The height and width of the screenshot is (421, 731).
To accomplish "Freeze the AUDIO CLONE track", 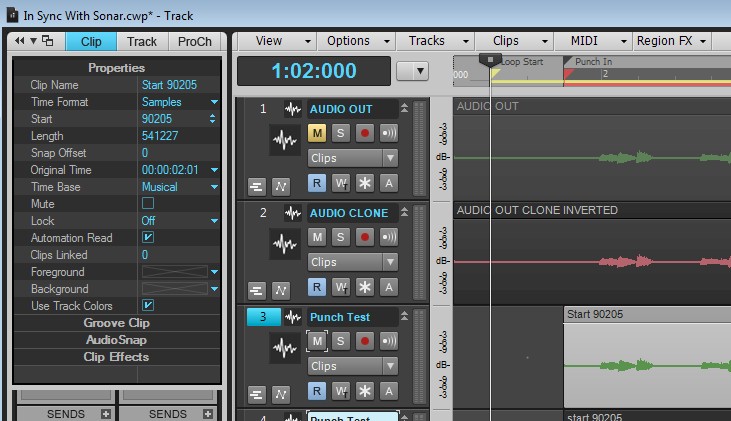I will (x=365, y=287).
